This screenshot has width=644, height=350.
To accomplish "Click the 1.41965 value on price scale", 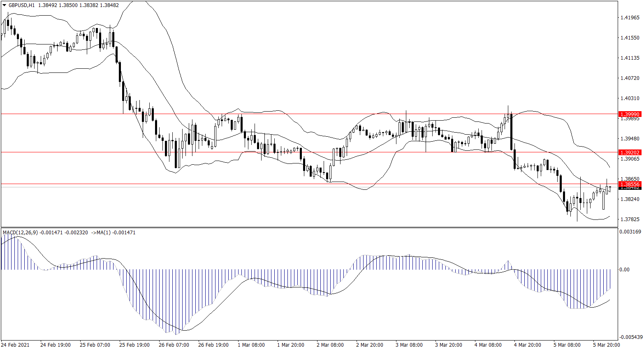I will [x=630, y=18].
